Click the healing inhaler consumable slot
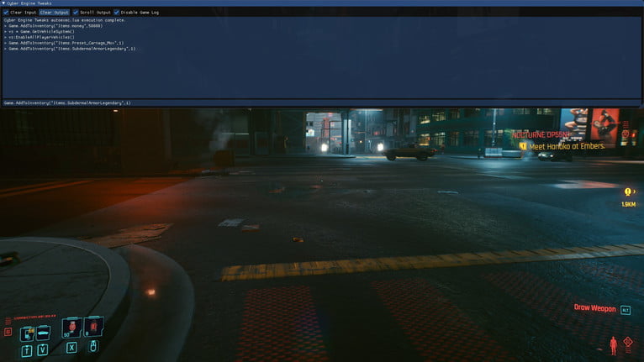Viewport: 644px width, 362px height. pyautogui.click(x=71, y=328)
